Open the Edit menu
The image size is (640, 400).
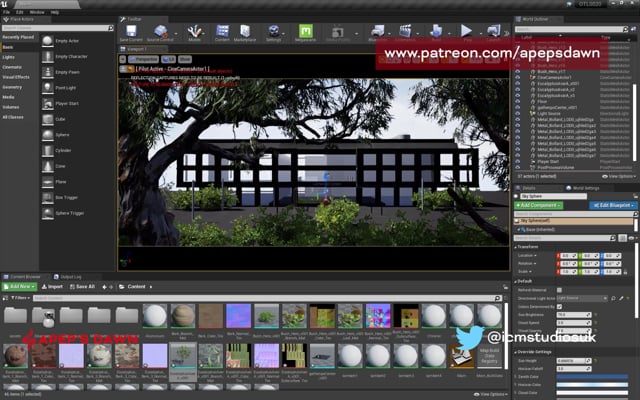(19, 12)
